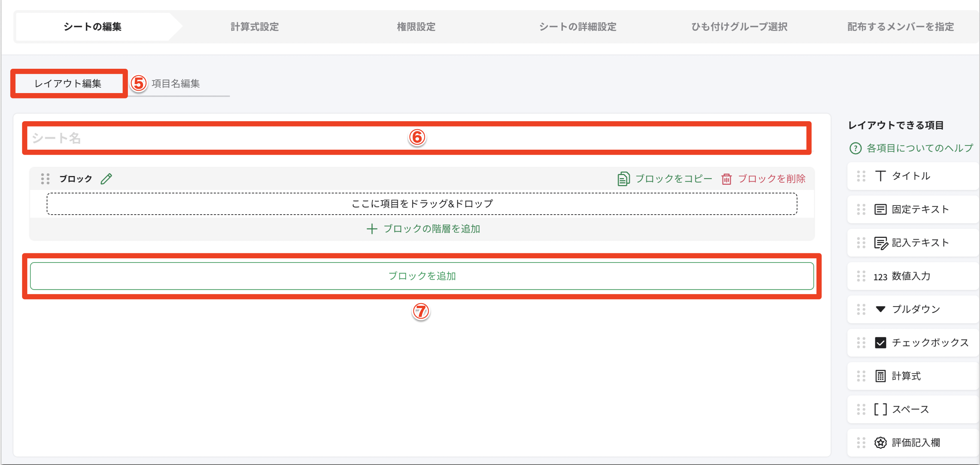Viewport: 980px width, 465px height.
Task: Click the 評価記入欄 item label
Action: (x=916, y=443)
